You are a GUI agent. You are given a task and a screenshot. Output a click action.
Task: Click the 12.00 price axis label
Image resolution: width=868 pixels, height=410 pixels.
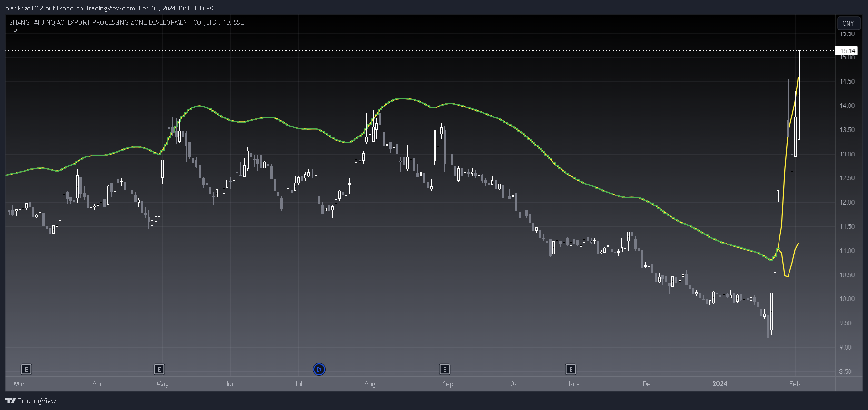[847, 202]
